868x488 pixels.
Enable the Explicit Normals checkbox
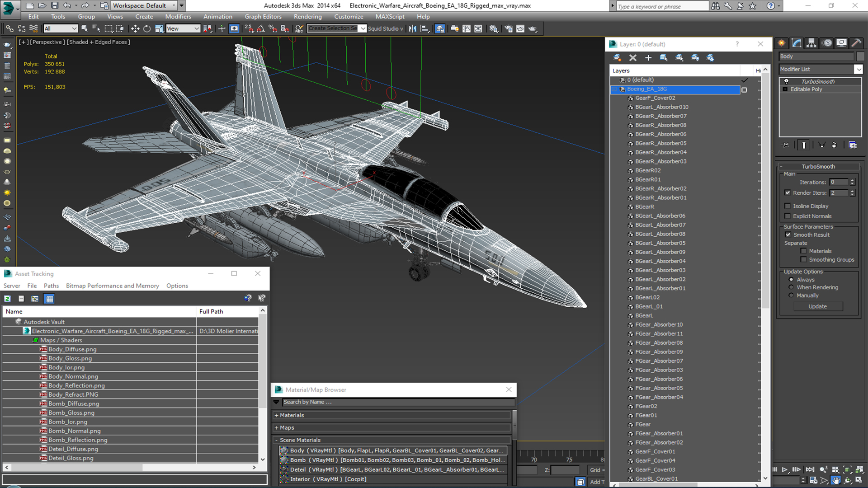788,216
